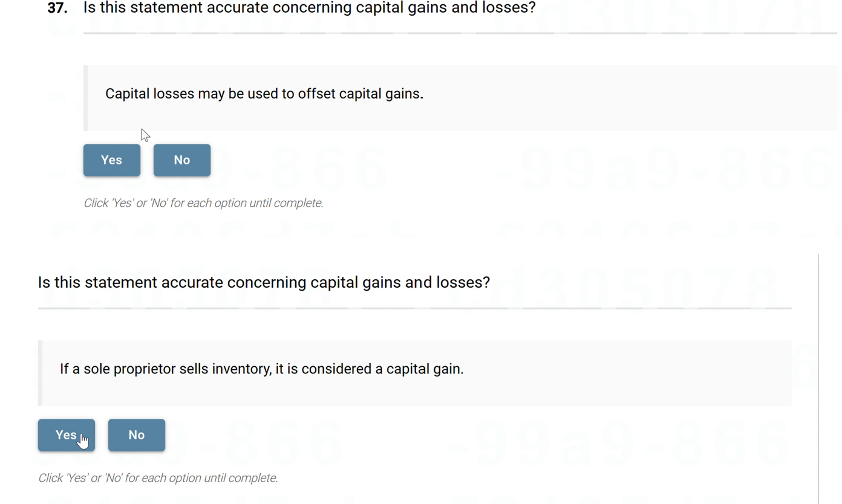Click the second question heading text

click(264, 282)
